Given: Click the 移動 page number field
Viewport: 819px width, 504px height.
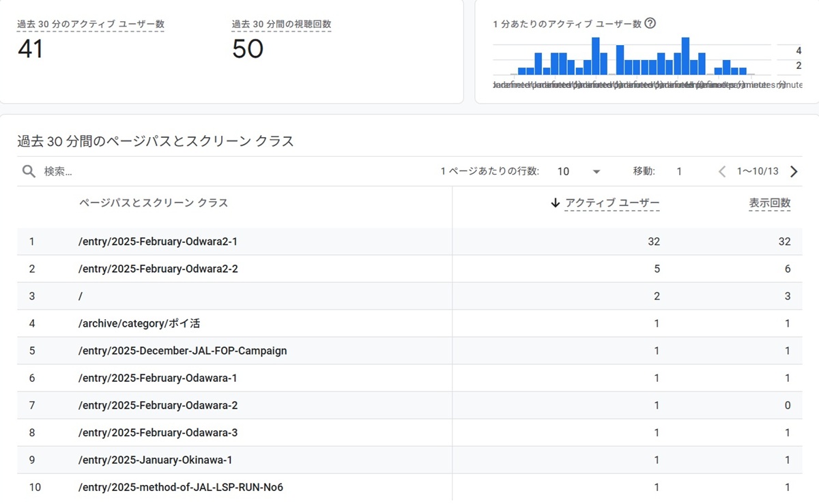Looking at the screenshot, I should (x=679, y=172).
